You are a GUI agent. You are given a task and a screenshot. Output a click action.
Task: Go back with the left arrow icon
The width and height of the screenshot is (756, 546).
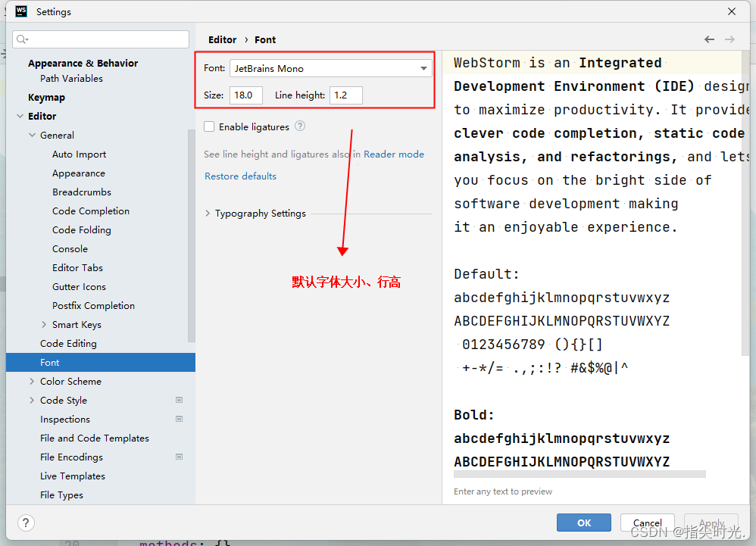click(709, 39)
